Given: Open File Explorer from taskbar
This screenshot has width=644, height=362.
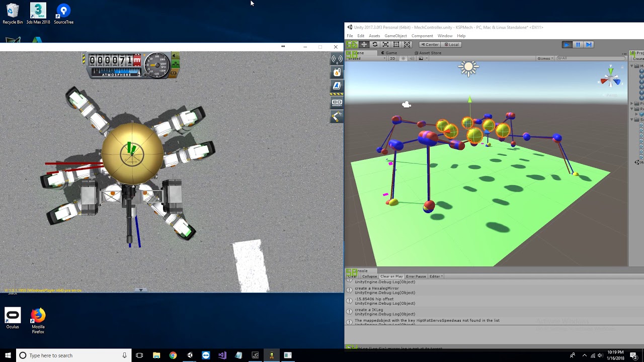Looking at the screenshot, I should point(156,355).
